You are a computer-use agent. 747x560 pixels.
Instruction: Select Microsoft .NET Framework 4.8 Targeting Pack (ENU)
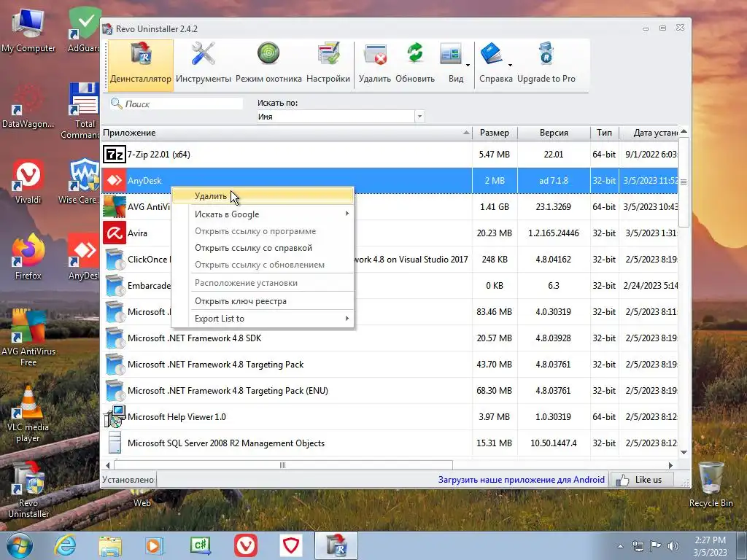tap(390, 391)
